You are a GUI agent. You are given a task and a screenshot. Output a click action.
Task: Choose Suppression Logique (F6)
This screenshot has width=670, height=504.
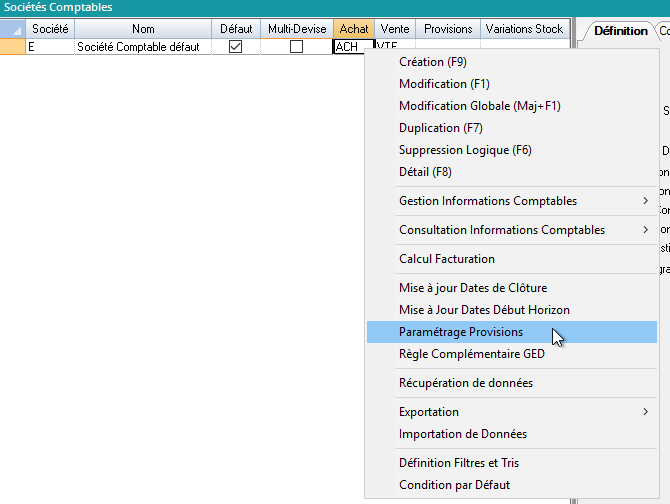pos(465,150)
